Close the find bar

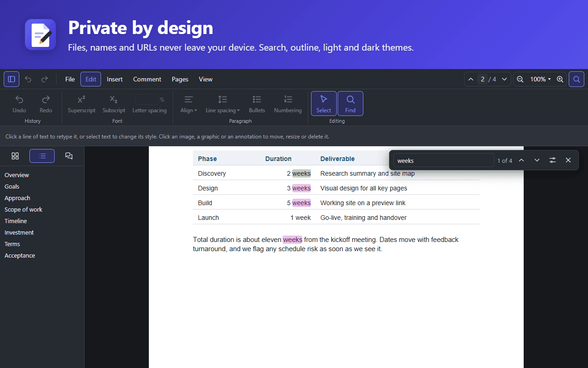click(x=568, y=160)
